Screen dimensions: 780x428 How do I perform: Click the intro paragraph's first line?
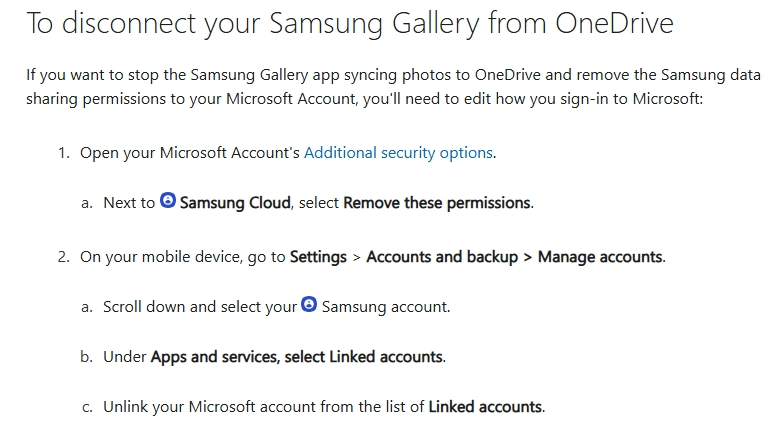393,75
